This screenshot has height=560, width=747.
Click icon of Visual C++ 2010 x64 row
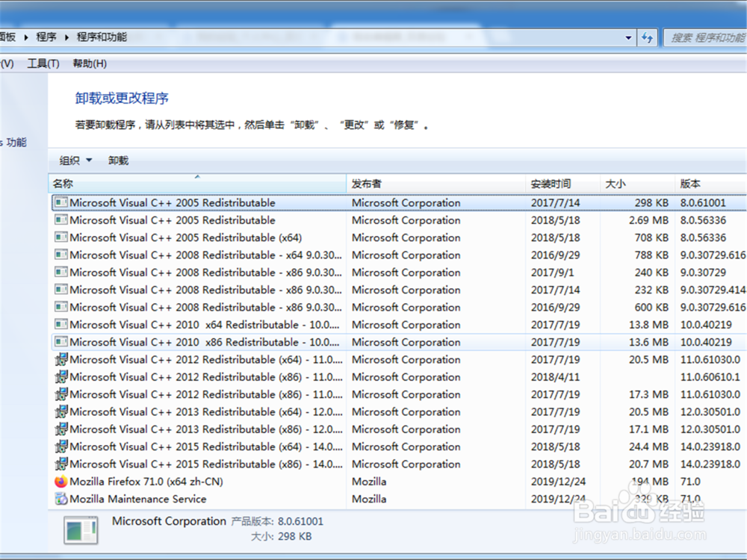[x=61, y=325]
